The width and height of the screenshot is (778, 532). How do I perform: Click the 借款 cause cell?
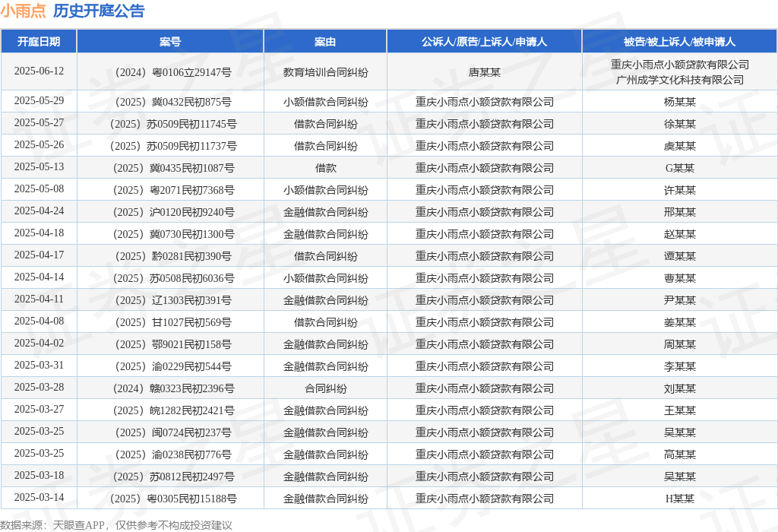pyautogui.click(x=325, y=168)
